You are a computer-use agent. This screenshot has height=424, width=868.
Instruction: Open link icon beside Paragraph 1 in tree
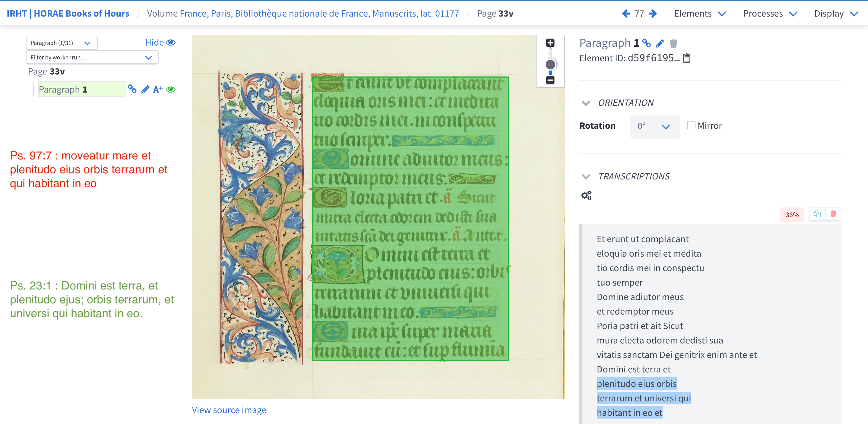tap(132, 89)
